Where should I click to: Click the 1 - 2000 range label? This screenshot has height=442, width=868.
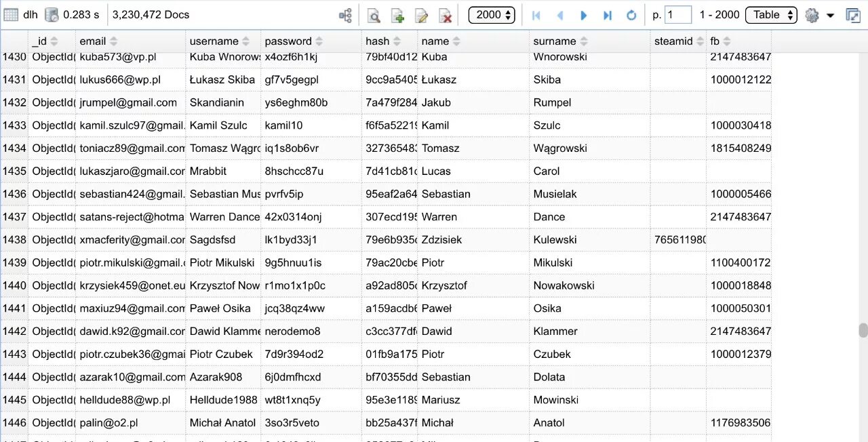pos(719,15)
